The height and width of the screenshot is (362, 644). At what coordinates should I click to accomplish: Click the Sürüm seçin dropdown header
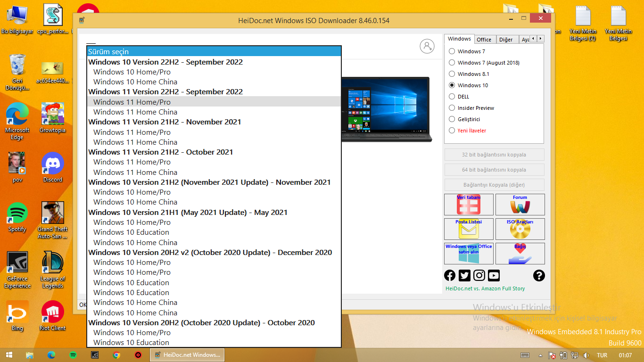coord(214,51)
